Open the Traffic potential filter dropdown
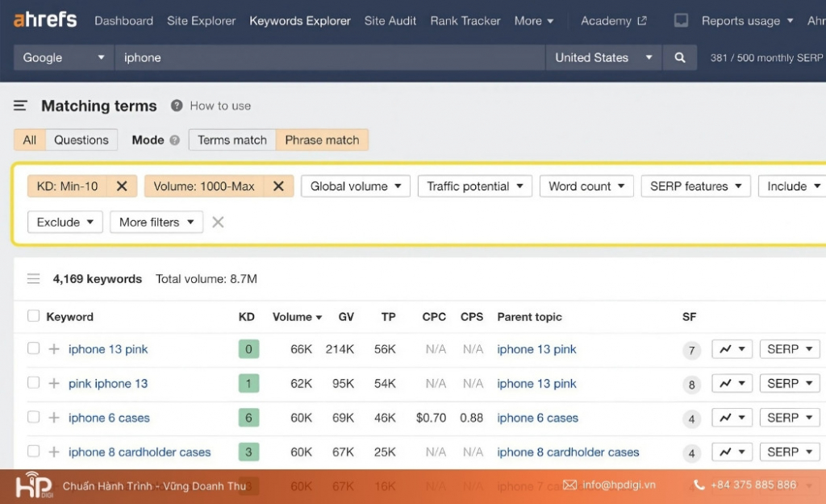 (x=474, y=186)
